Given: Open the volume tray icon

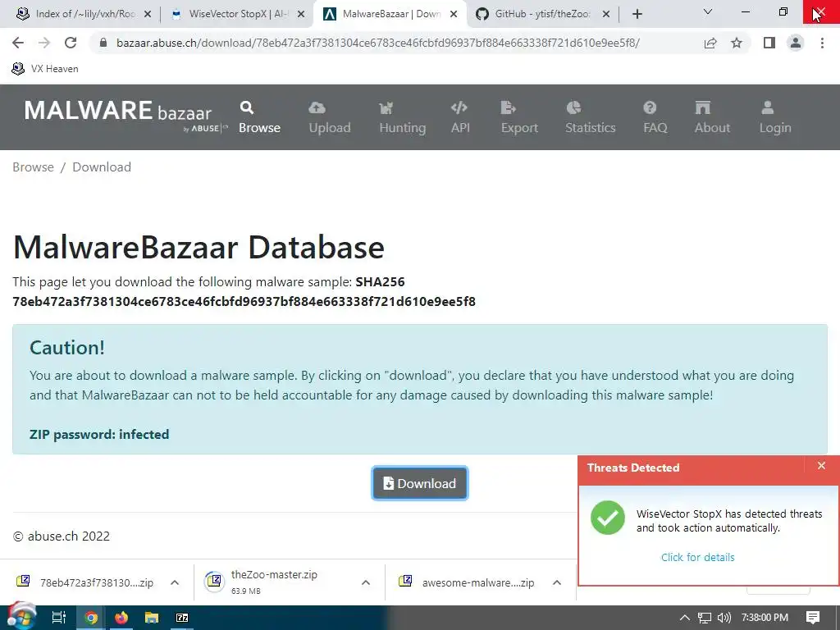Looking at the screenshot, I should [724, 618].
